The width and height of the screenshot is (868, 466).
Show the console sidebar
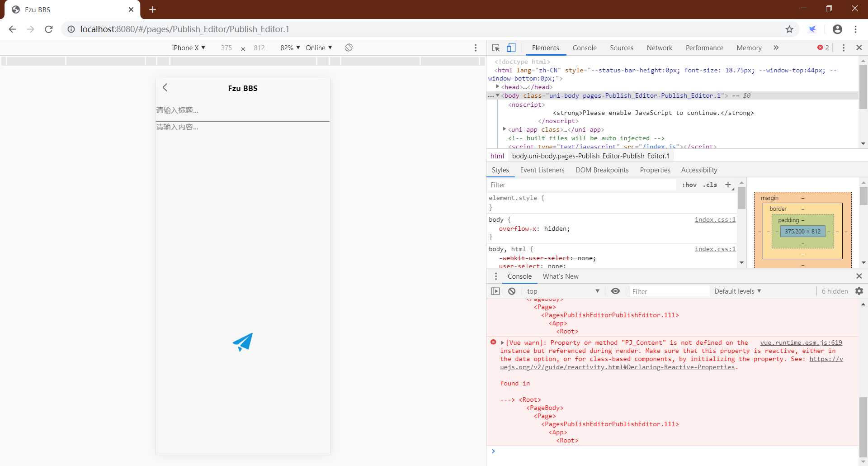point(495,291)
